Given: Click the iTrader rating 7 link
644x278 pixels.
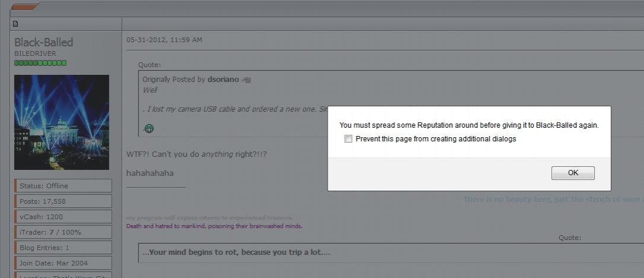Looking at the screenshot, I should tap(52, 232).
